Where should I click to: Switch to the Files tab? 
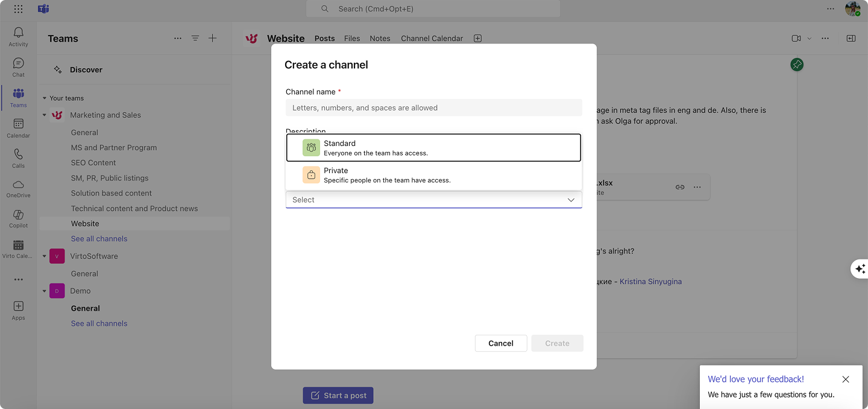click(x=352, y=38)
